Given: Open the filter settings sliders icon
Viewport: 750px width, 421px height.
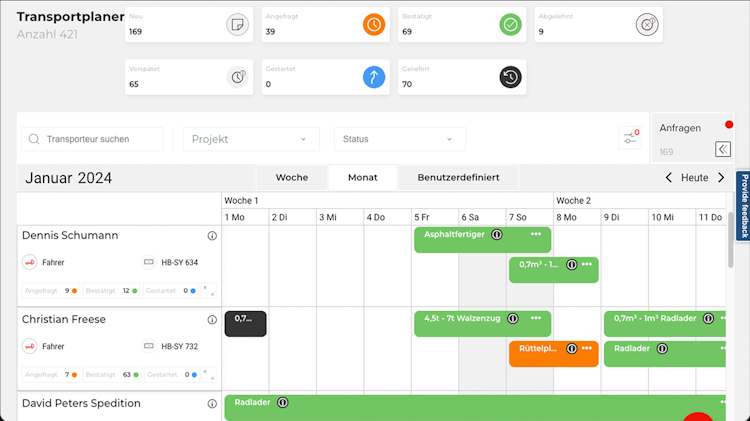Looking at the screenshot, I should [x=630, y=138].
